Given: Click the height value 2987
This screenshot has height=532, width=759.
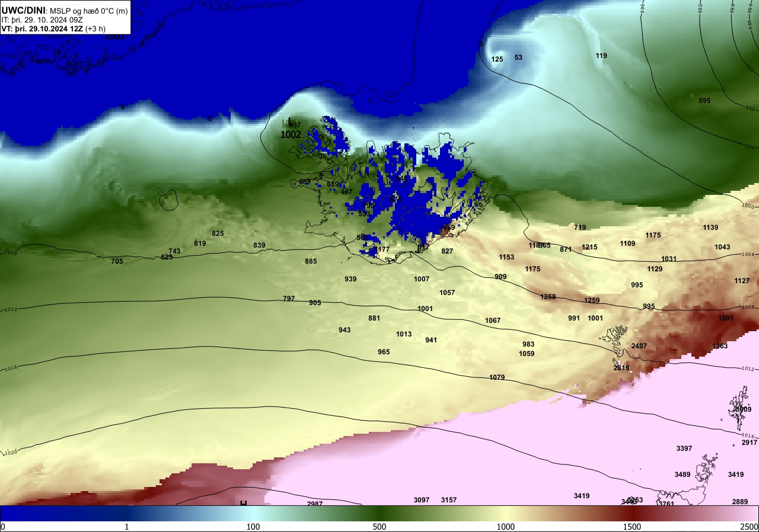Looking at the screenshot, I should click(315, 504).
